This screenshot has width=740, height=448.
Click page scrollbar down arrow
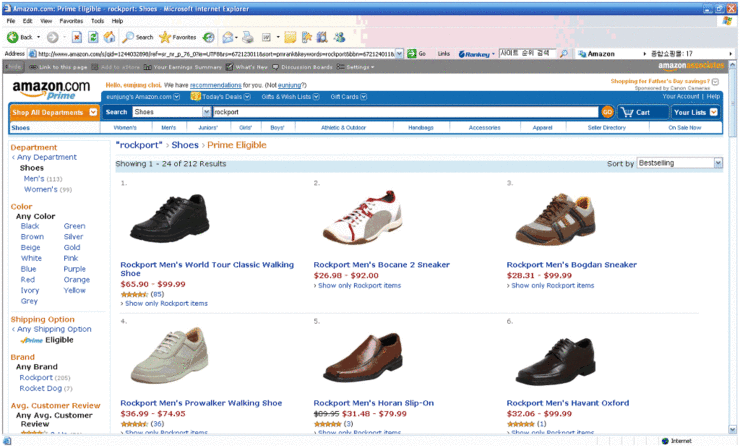click(x=732, y=430)
